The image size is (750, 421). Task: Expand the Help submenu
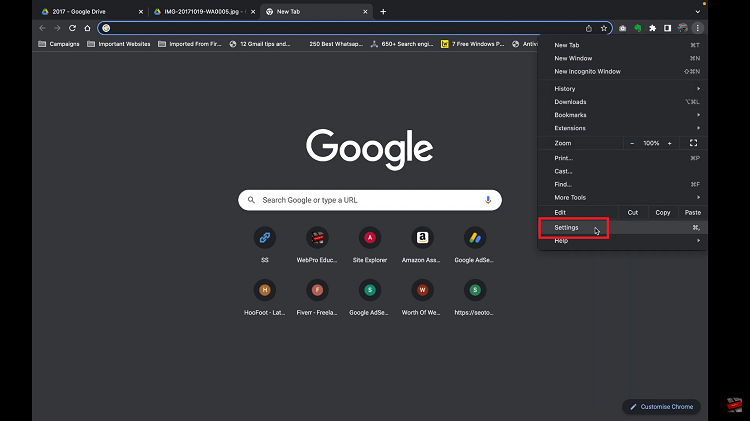click(x=622, y=241)
